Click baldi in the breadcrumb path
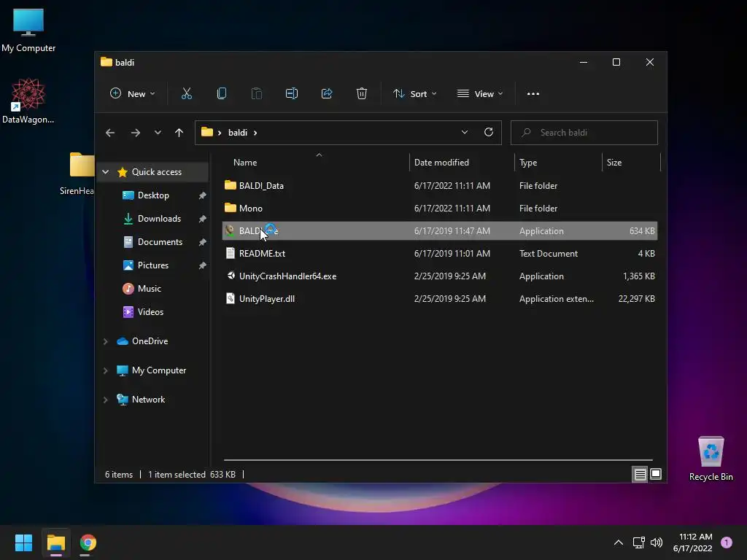Image resolution: width=747 pixels, height=560 pixels. pyautogui.click(x=238, y=133)
